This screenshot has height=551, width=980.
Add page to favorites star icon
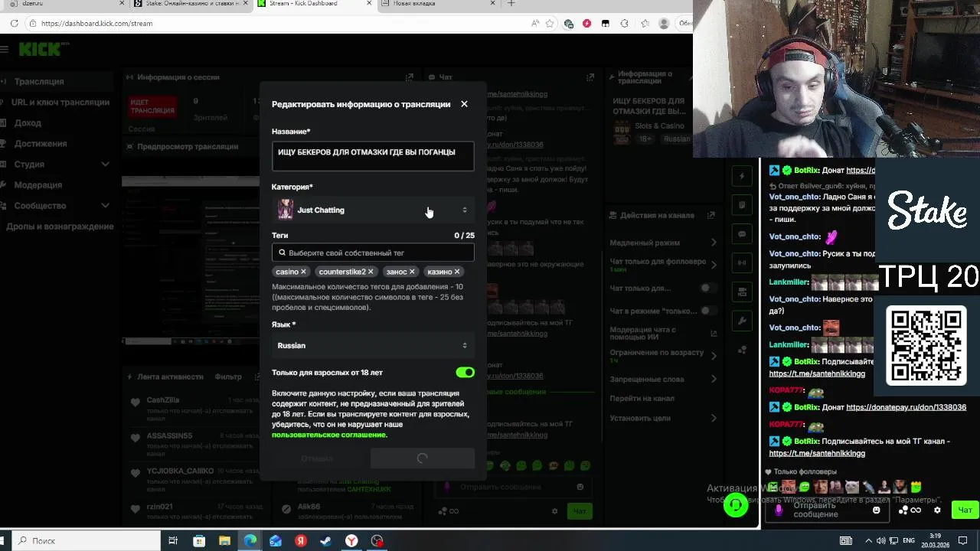550,24
